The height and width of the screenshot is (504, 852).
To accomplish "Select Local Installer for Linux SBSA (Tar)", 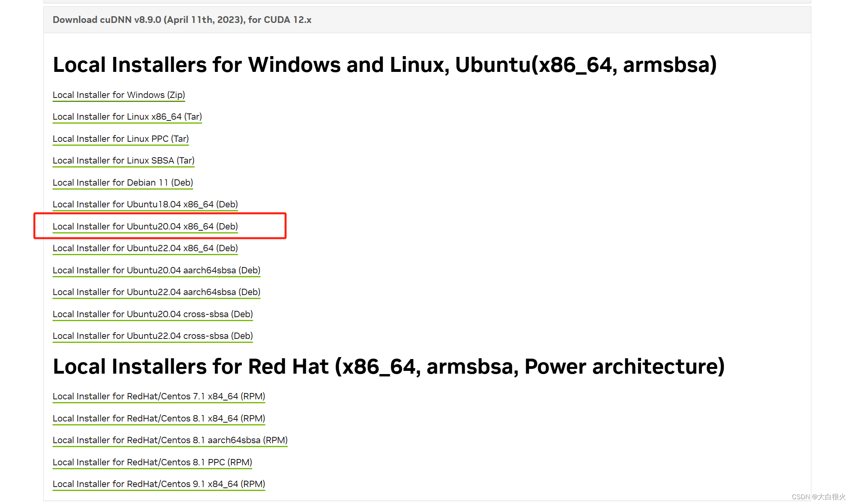I will [x=124, y=161].
